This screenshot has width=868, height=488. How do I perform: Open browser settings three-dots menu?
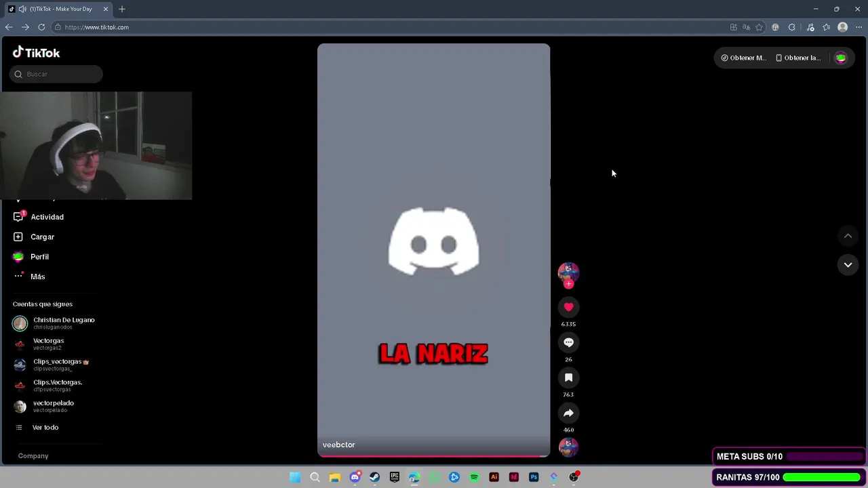(859, 27)
